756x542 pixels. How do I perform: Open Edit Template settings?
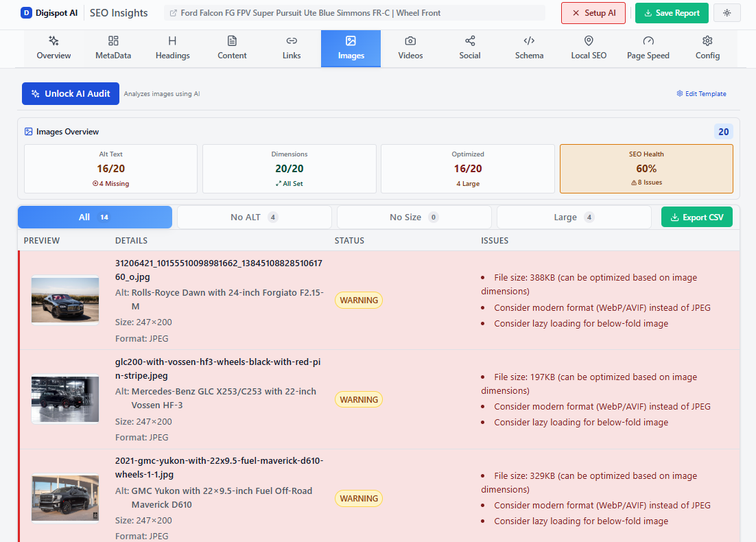pos(701,93)
